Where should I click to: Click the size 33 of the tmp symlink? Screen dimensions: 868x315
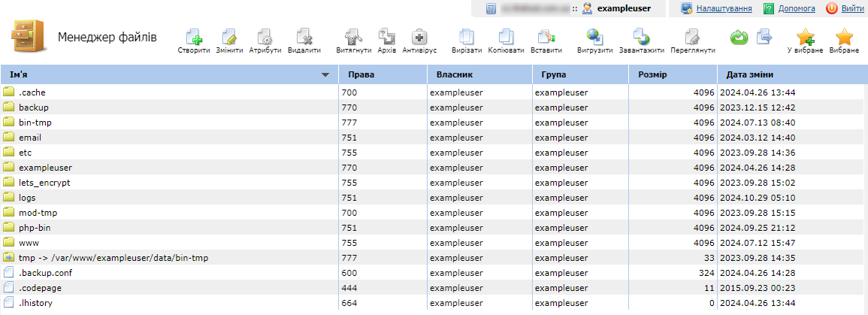click(x=709, y=257)
